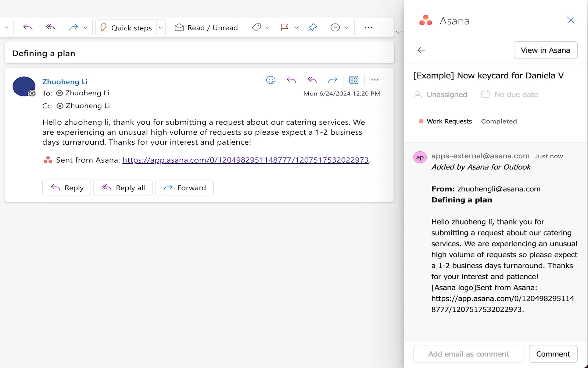Expand the flag options dropdown chevron
The width and height of the screenshot is (588, 368).
pos(296,28)
